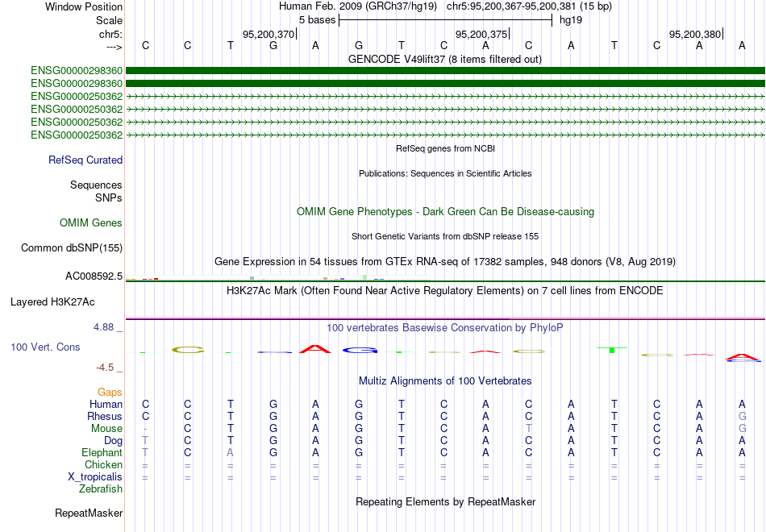766x532 pixels.
Task: Click the hg19 text beside scale bar
Action: click(571, 20)
